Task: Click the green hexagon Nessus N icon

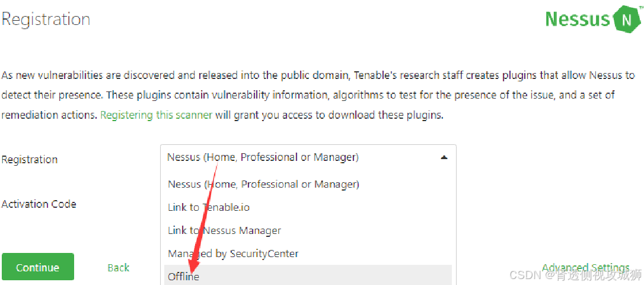Action: [627, 20]
